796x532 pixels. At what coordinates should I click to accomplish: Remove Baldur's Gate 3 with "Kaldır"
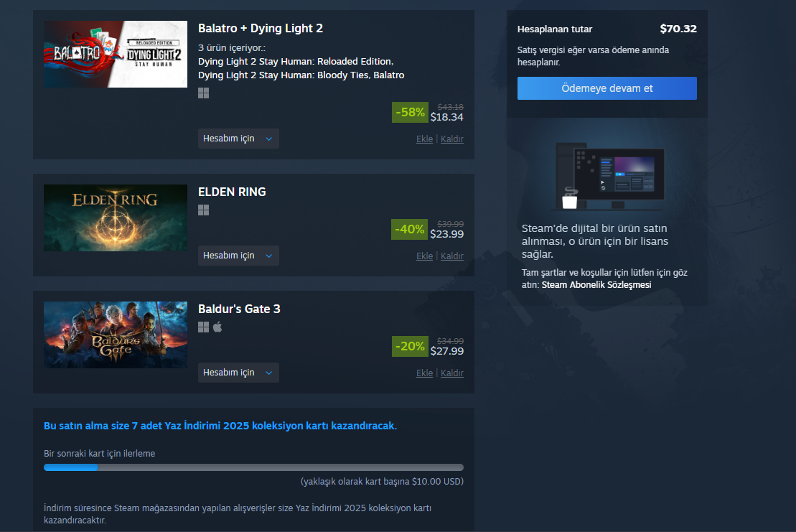(x=451, y=373)
